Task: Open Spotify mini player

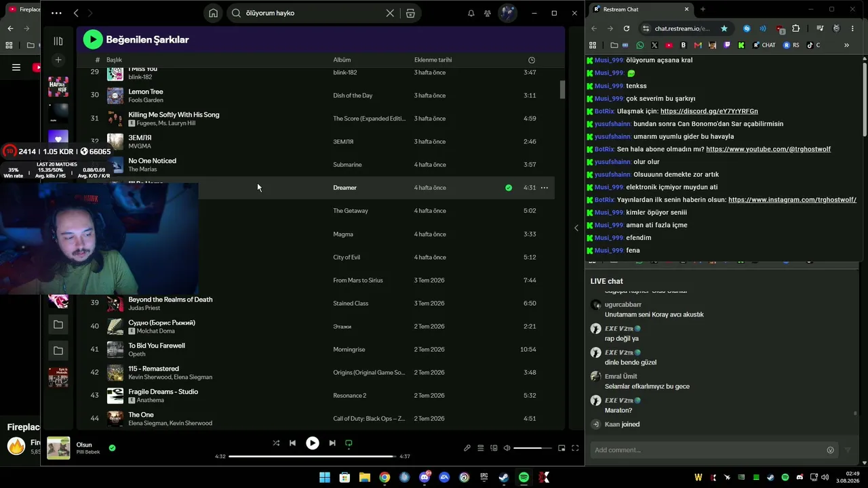Action: tap(561, 448)
